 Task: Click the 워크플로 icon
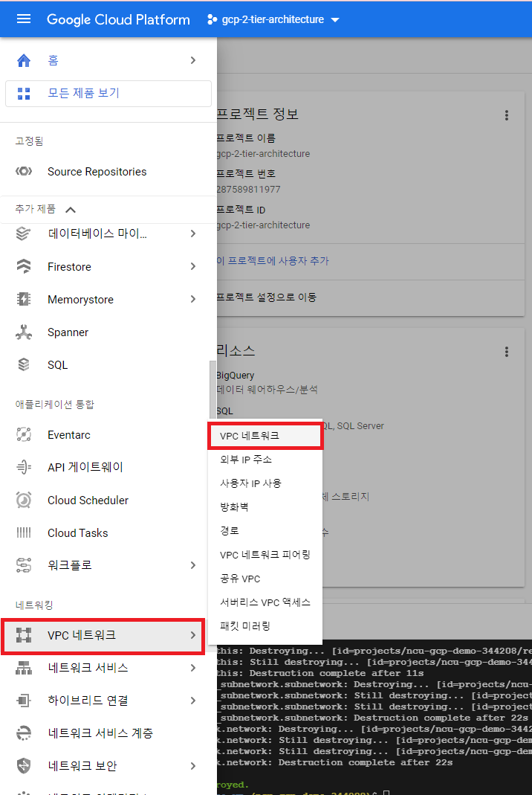pyautogui.click(x=24, y=564)
